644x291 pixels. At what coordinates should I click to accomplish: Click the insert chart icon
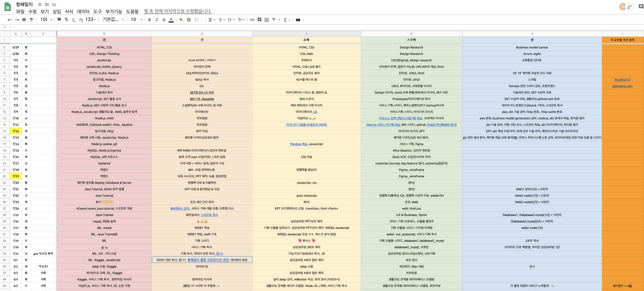[x=266, y=20]
